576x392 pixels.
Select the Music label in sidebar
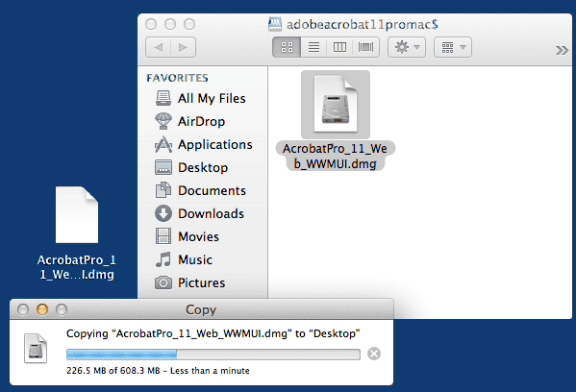click(195, 259)
